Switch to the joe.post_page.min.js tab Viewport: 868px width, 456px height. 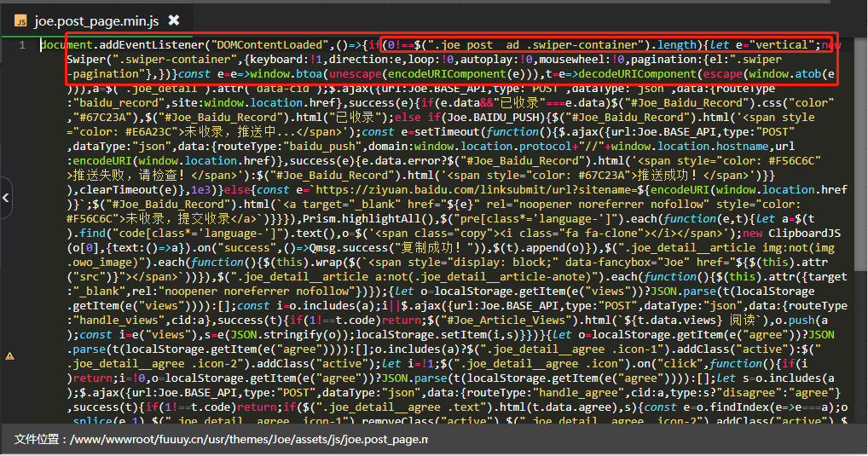click(x=95, y=20)
